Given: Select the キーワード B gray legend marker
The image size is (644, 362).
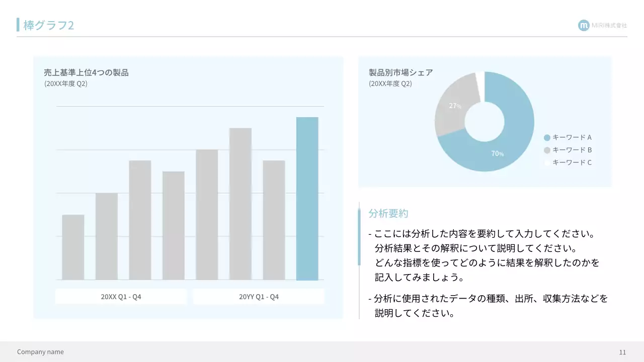Looking at the screenshot, I should coord(546,150).
